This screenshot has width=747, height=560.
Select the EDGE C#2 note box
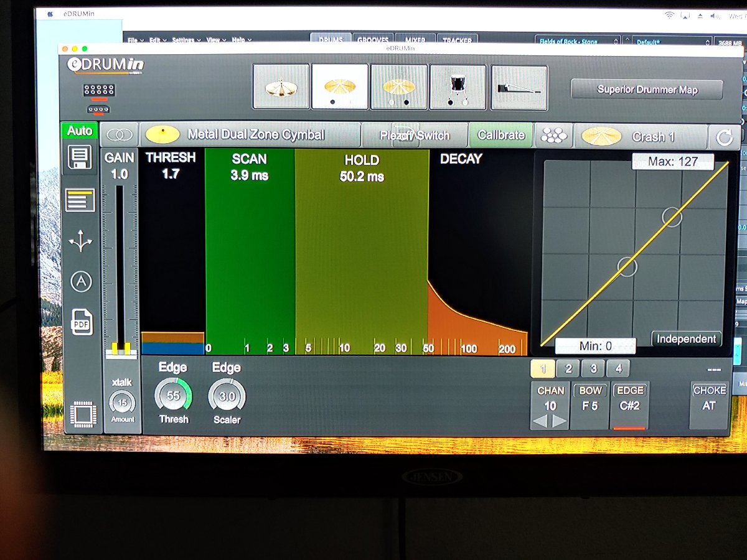[630, 406]
